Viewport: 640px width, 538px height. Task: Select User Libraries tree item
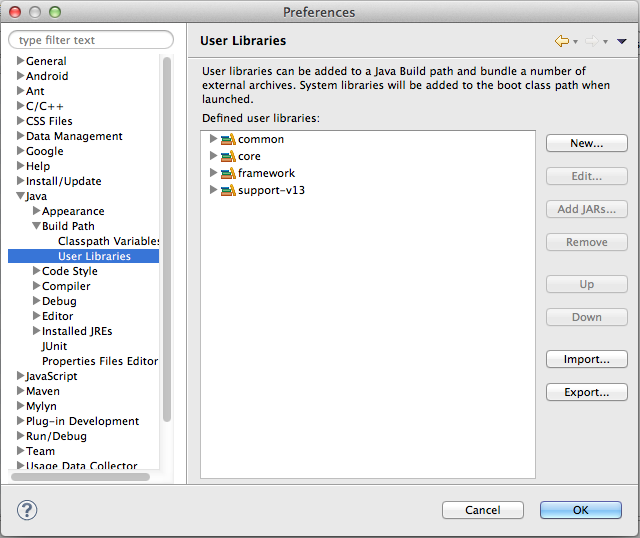tap(83, 256)
